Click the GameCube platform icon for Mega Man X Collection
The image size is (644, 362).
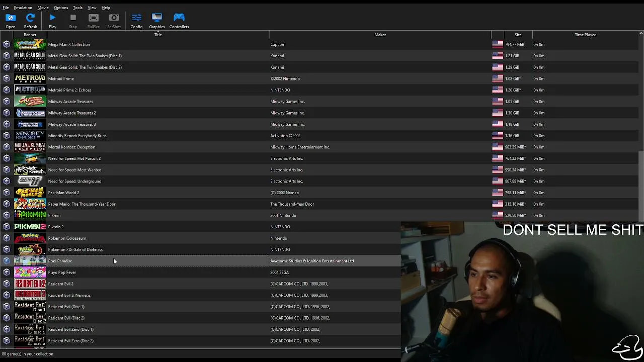pos(7,44)
